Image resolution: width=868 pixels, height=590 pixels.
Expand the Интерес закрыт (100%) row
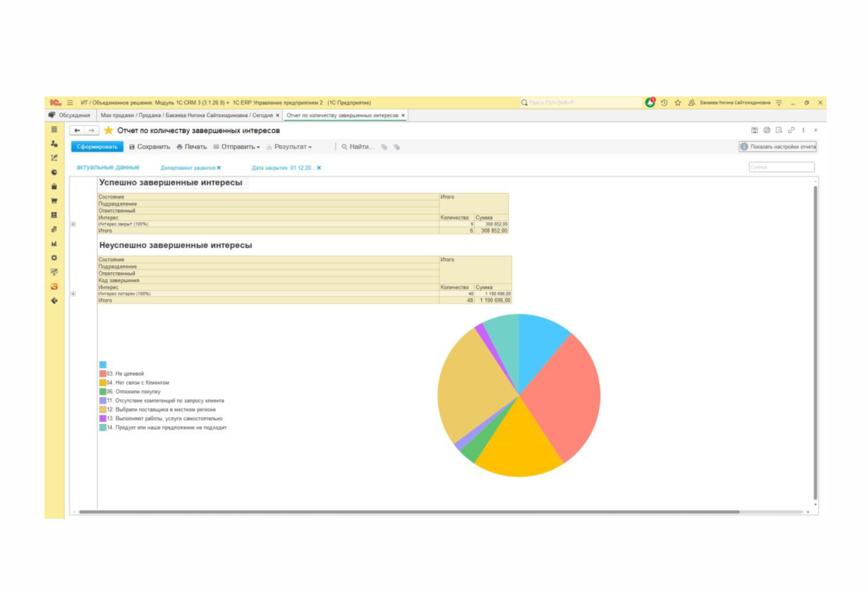pos(73,224)
